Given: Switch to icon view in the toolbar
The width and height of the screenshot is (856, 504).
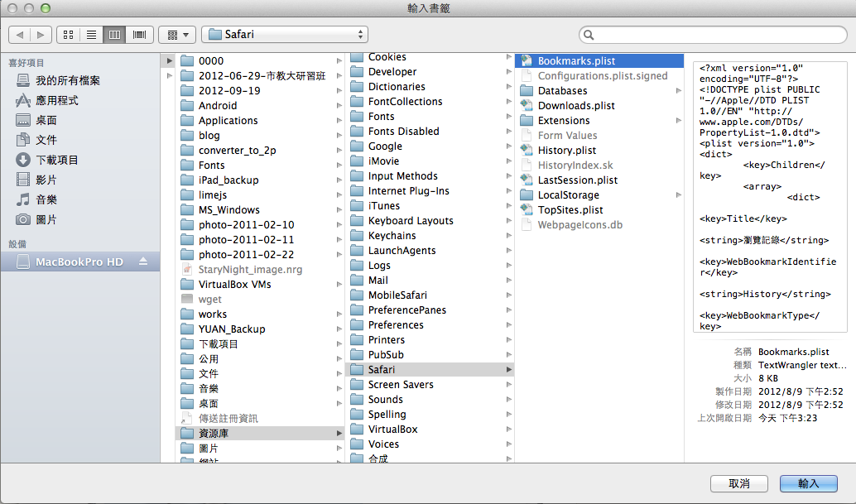Looking at the screenshot, I should tap(68, 35).
